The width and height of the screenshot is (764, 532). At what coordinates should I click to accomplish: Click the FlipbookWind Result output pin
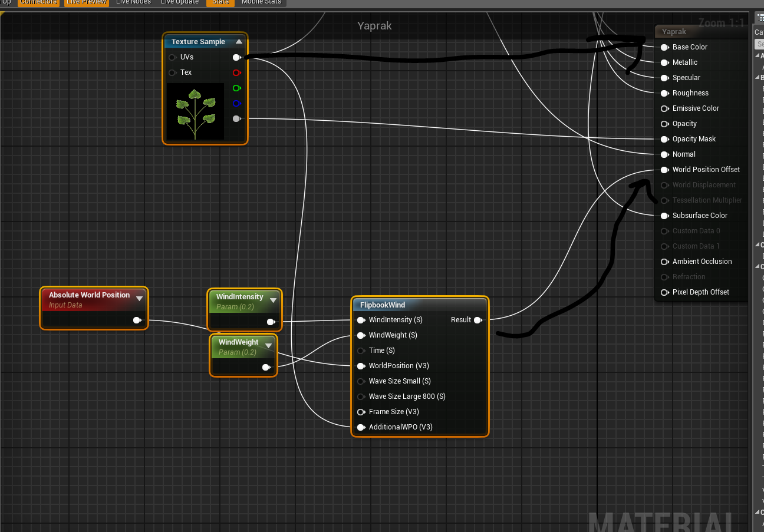tap(477, 320)
